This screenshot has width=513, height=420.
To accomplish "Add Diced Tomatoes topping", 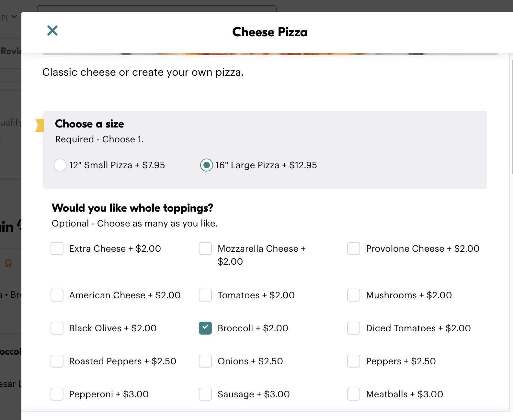I will click(x=354, y=328).
